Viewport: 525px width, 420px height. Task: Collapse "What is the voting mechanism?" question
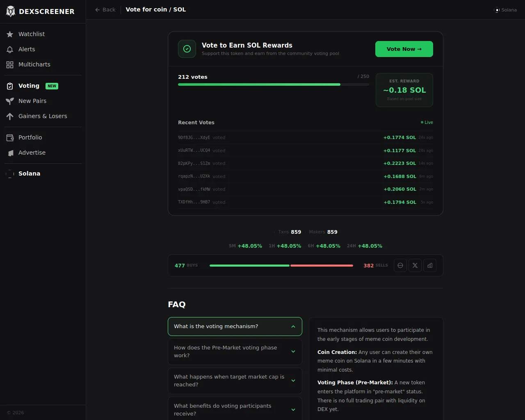point(235,326)
